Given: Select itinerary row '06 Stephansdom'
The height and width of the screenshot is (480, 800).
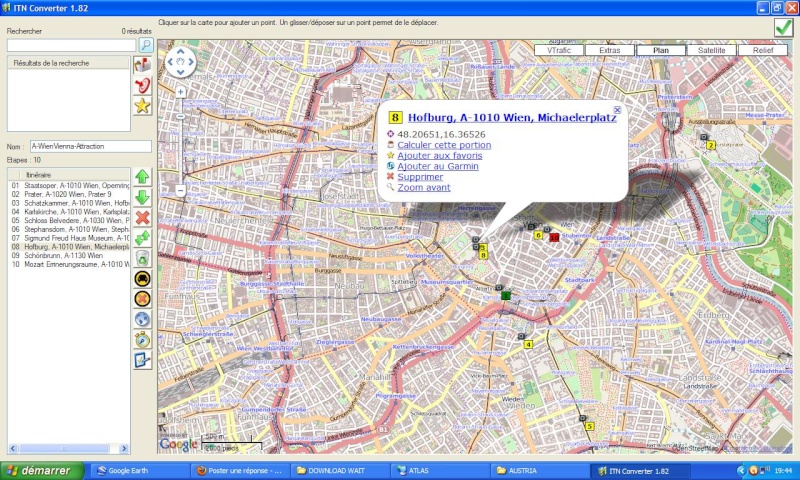Looking at the screenshot, I should [x=69, y=229].
